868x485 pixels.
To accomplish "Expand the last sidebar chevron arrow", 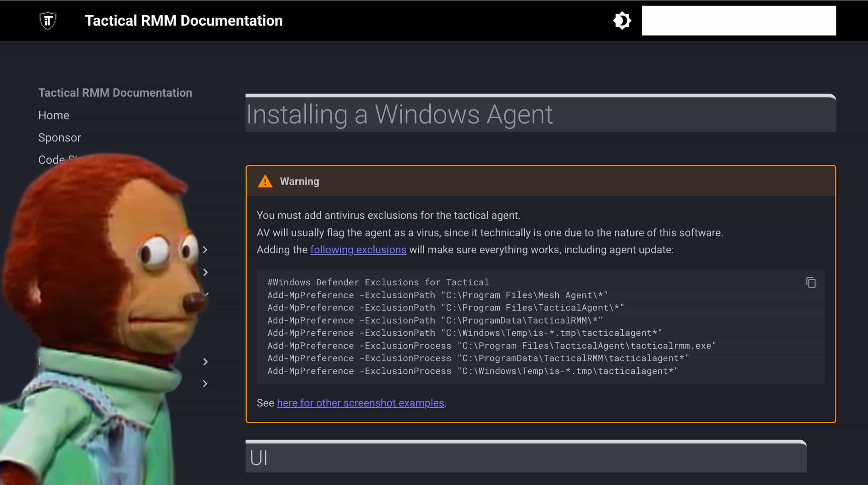I will 205,383.
